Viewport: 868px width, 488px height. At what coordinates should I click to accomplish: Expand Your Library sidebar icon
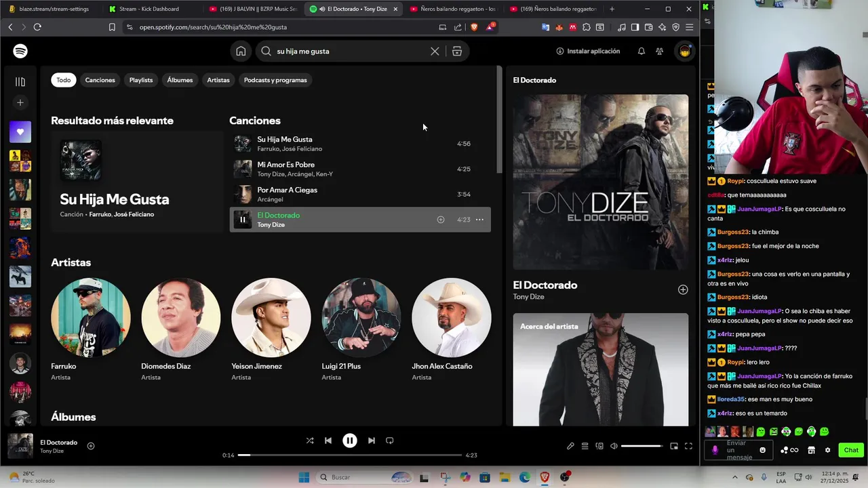pos(20,81)
